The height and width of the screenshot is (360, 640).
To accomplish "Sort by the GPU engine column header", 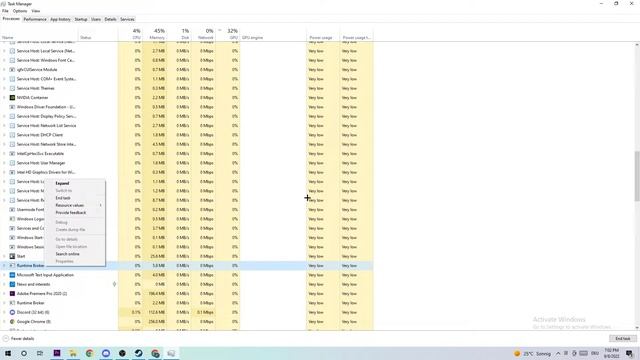I will click(x=273, y=34).
